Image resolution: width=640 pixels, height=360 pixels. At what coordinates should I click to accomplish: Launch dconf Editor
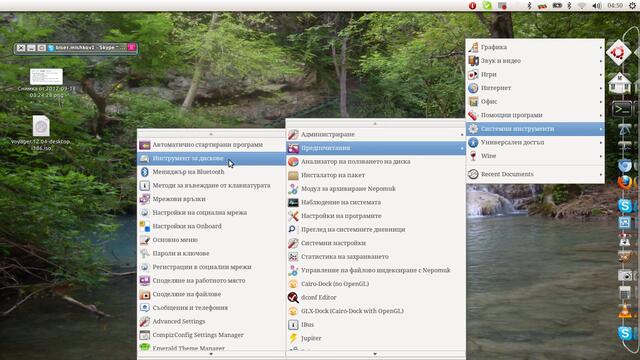point(376,298)
